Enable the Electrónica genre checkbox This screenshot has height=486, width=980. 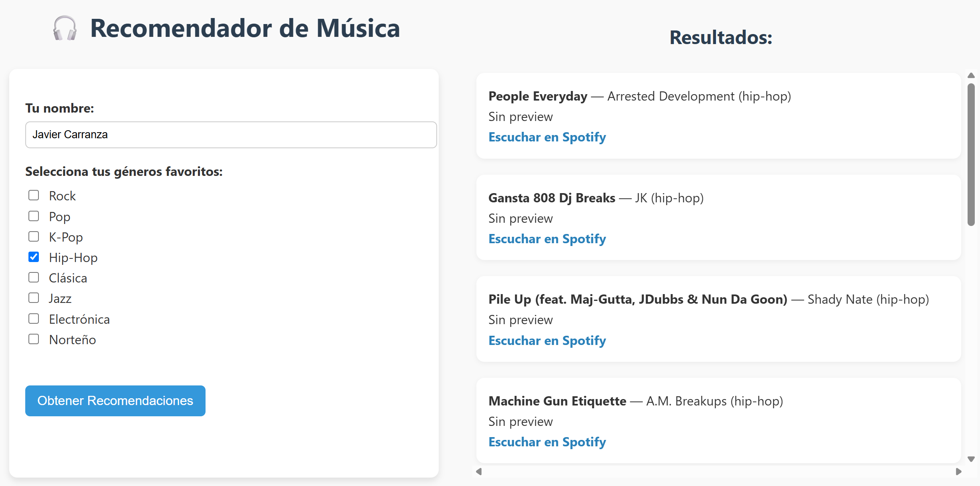click(x=34, y=318)
